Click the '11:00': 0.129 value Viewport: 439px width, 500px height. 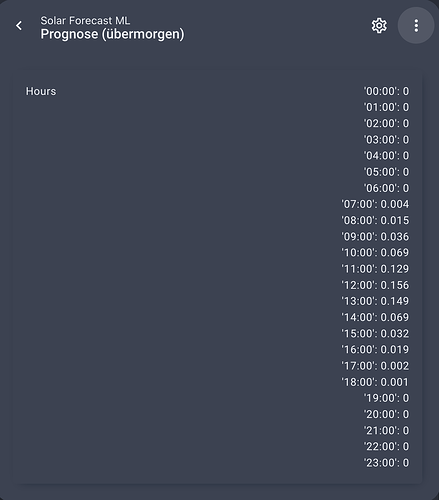[375, 269]
